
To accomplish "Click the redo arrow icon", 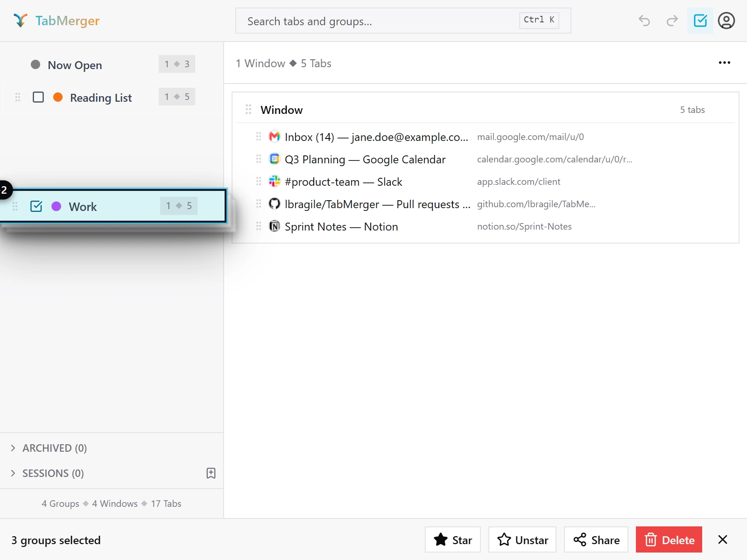I will pos(672,21).
